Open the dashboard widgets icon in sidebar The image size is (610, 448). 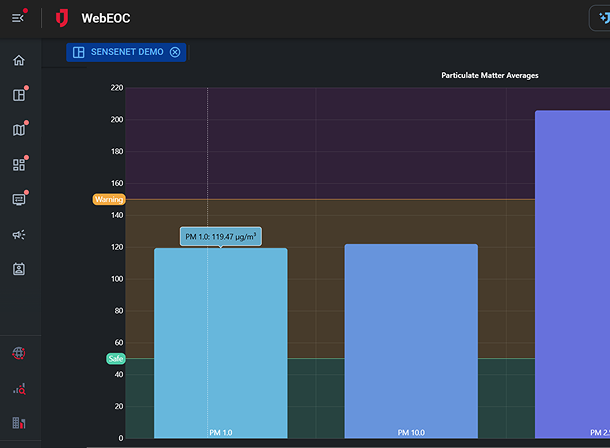click(x=18, y=165)
